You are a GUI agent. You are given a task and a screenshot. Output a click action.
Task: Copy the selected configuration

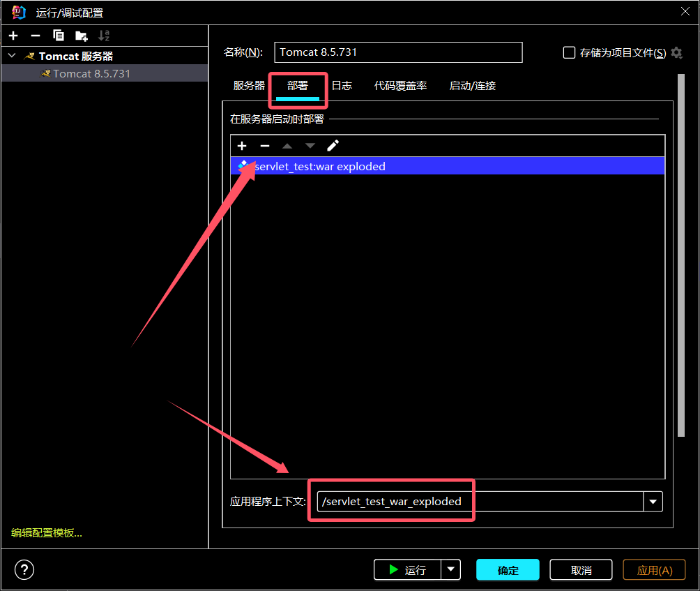coord(59,36)
